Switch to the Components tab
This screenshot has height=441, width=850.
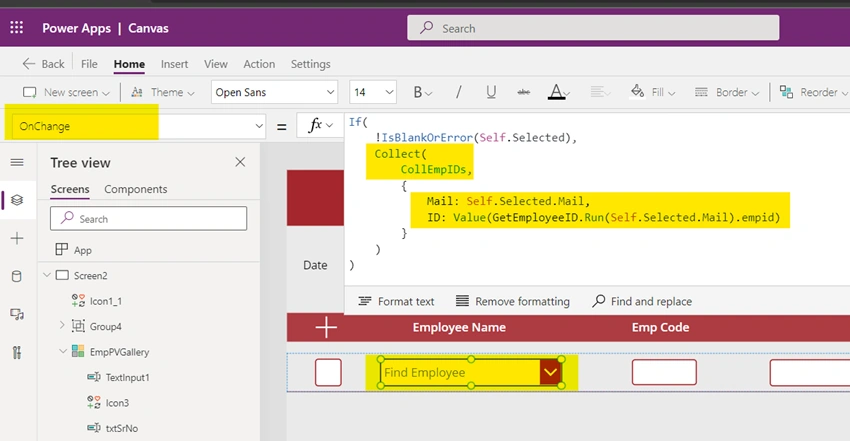(x=136, y=189)
